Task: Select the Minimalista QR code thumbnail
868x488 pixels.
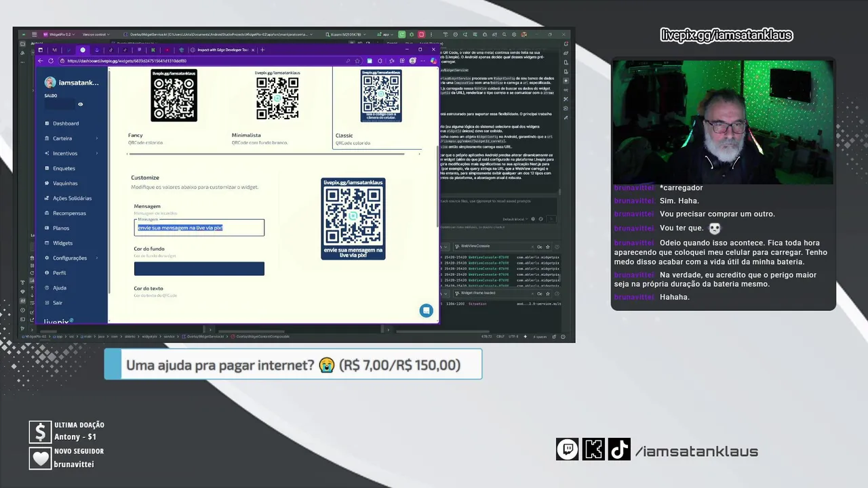Action: click(x=277, y=96)
